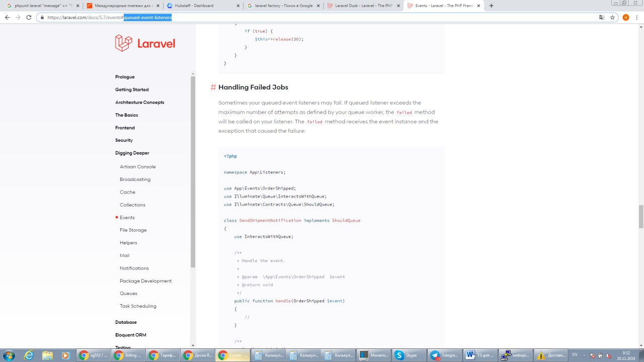
Task: Open the media player taskbar icon
Action: (65, 355)
